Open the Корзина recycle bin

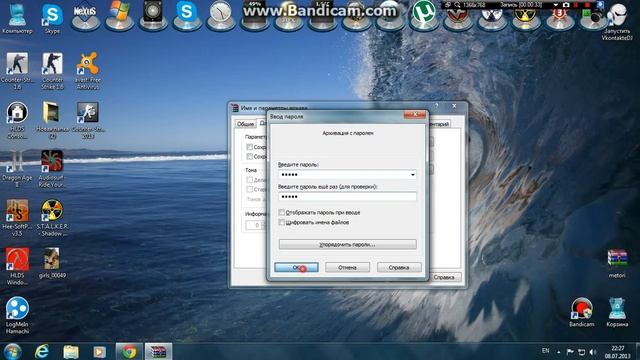click(617, 312)
